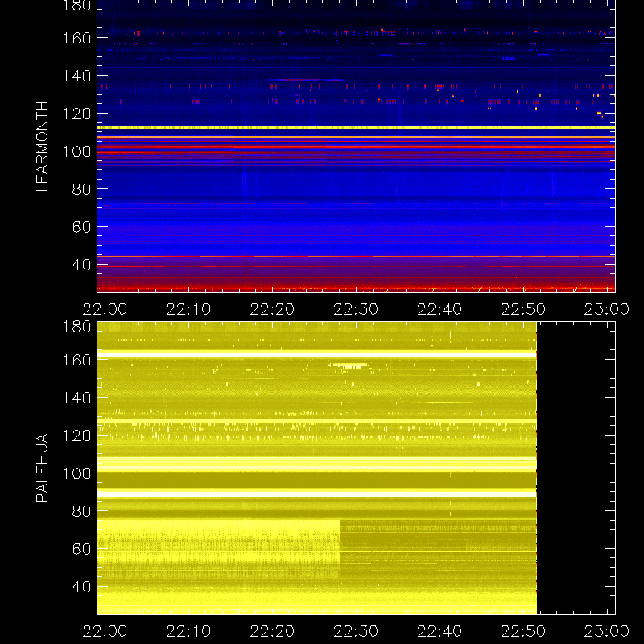Image resolution: width=644 pixels, height=644 pixels.
Task: Click 22:10 time label under Learmonth plot
Action: [x=188, y=309]
